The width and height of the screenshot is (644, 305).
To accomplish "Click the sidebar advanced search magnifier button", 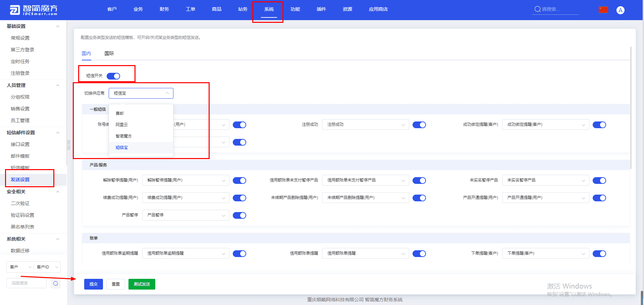I will pyautogui.click(x=56, y=284).
